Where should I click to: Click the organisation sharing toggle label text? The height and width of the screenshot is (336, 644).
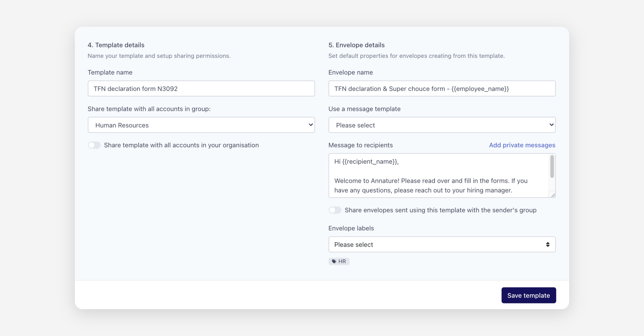coord(181,145)
